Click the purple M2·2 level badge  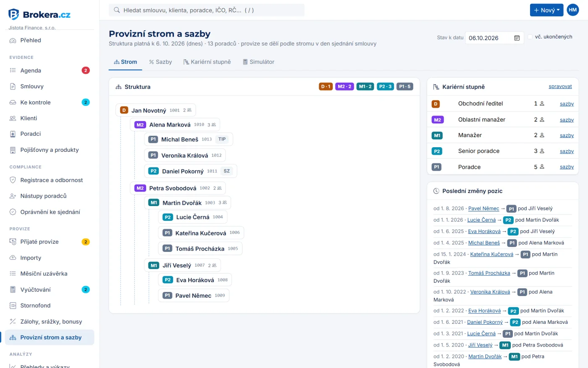[344, 87]
